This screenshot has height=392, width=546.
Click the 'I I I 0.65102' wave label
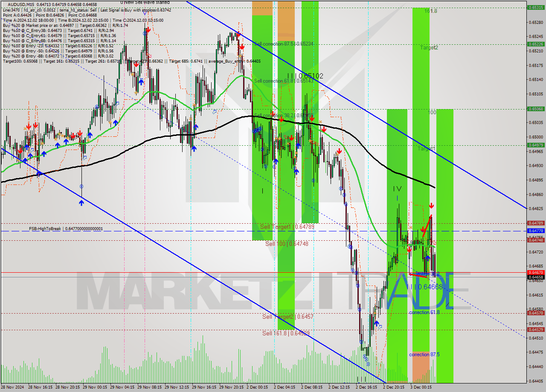(x=305, y=76)
